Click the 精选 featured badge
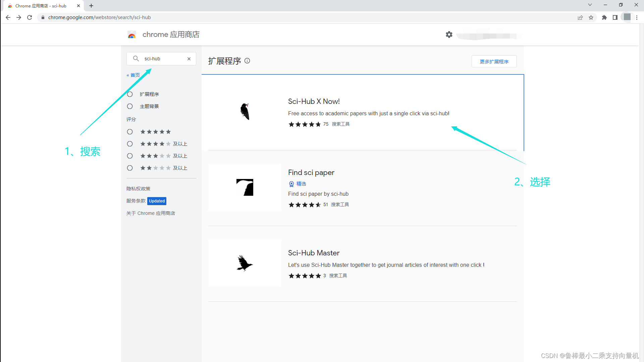Screen dimensions: 644x362 (x=298, y=184)
